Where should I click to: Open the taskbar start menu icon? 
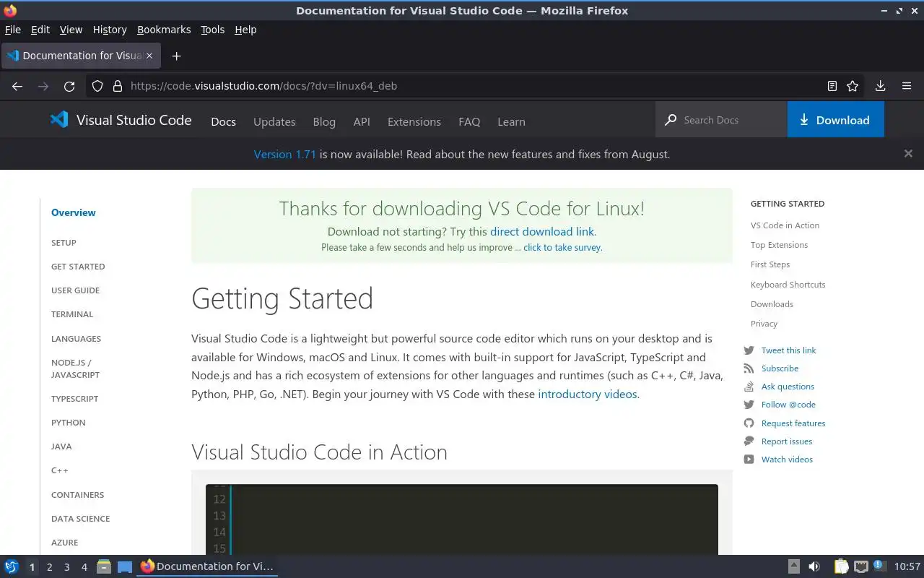tap(12, 566)
